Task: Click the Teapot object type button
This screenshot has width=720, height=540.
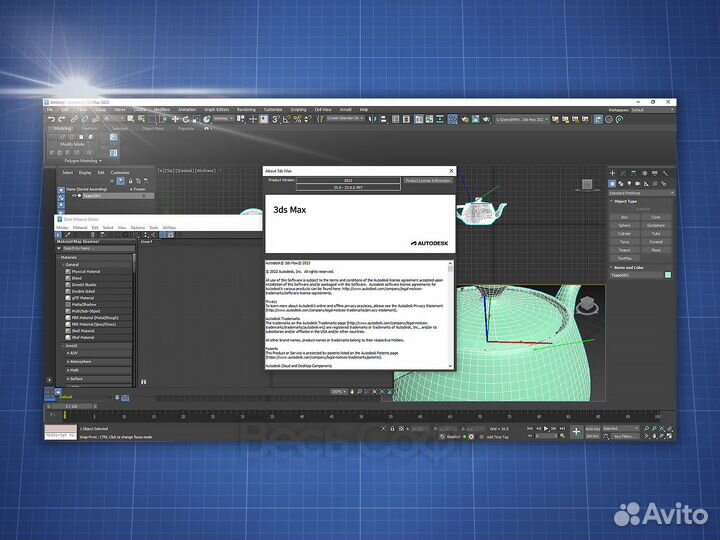Action: (624, 250)
